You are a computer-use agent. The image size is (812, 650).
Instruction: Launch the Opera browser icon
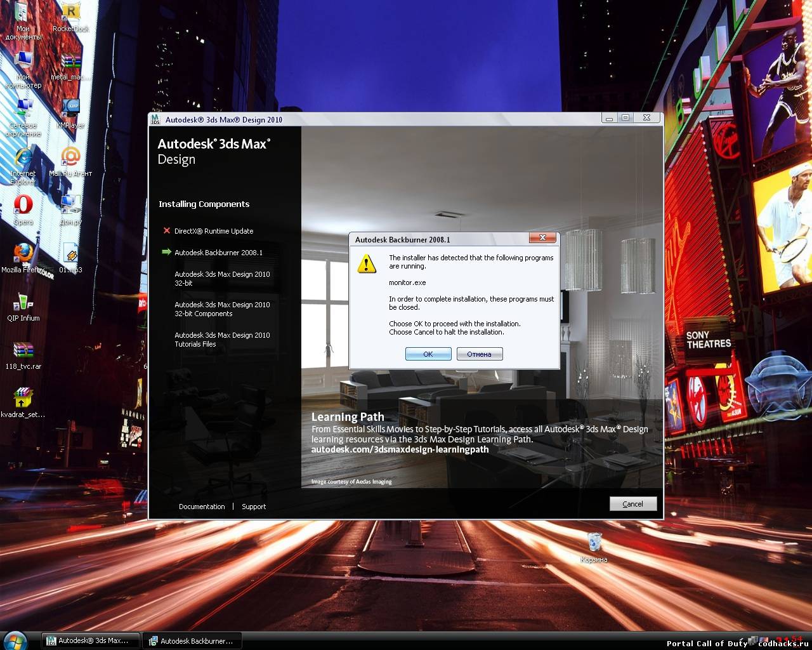click(x=23, y=211)
